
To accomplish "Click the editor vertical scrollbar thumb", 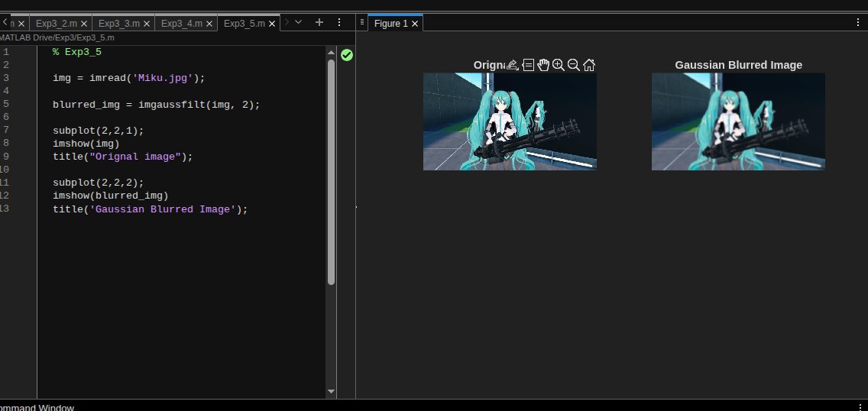I will tap(331, 173).
